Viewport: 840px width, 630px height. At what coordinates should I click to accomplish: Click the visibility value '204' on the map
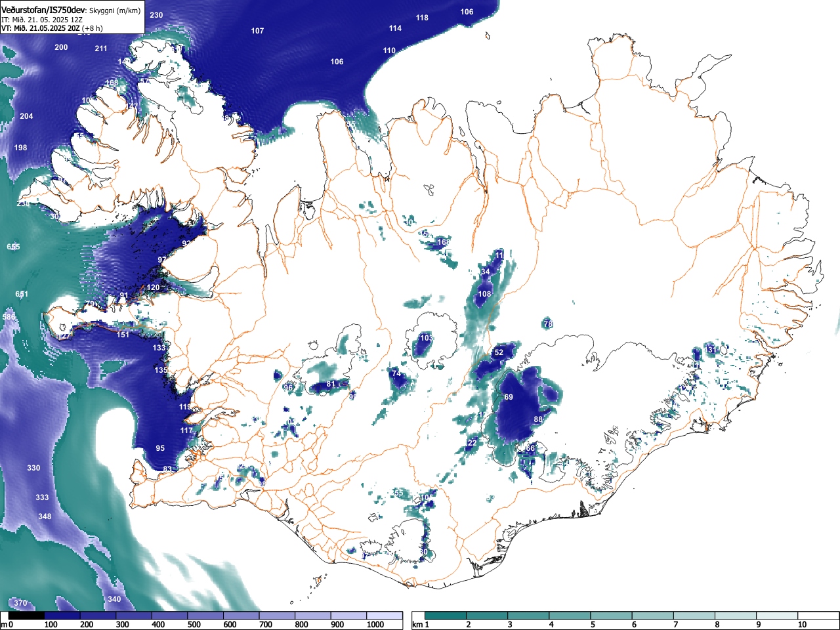coord(26,116)
